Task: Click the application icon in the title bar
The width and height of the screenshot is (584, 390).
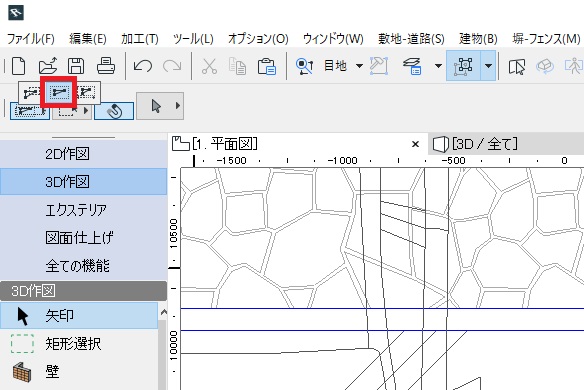Action: point(16,13)
